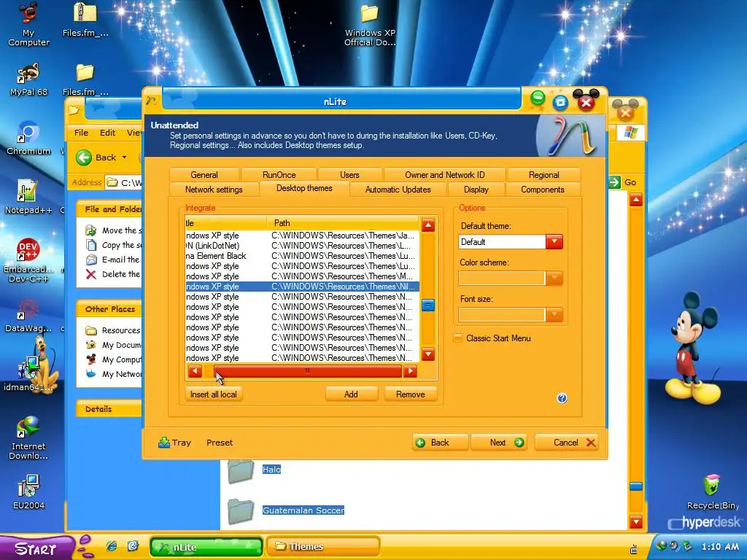
Task: Click the help question mark icon in nLite
Action: tap(562, 398)
